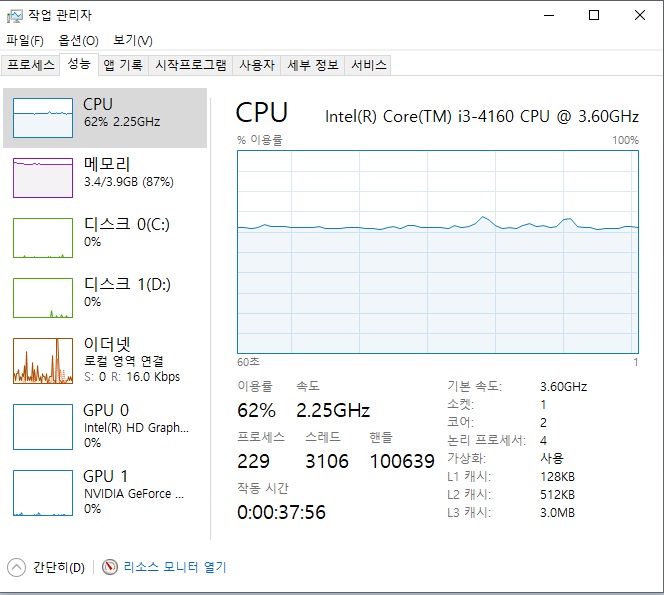Go to the 서비스 tab
664x595 pixels.
(368, 65)
